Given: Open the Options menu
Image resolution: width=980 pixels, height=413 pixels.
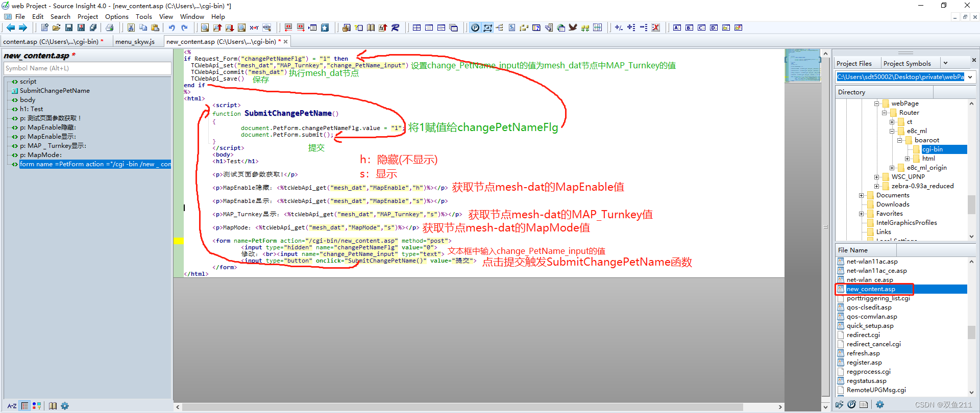Looking at the screenshot, I should pos(117,16).
